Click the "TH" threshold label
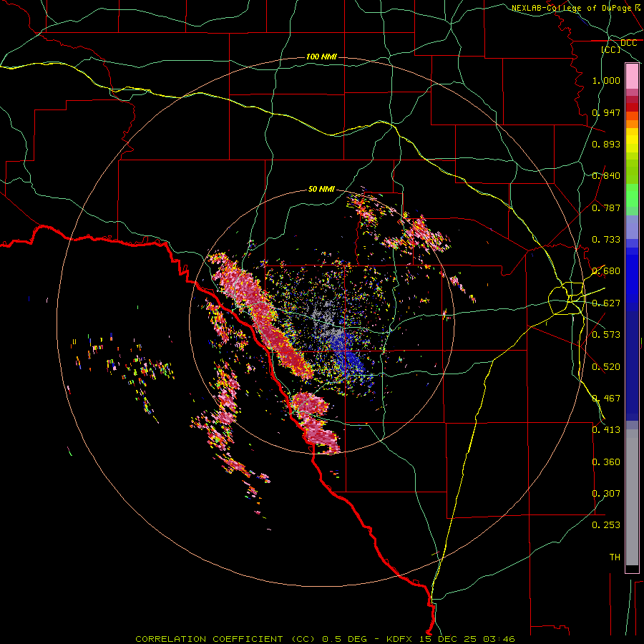 615,557
